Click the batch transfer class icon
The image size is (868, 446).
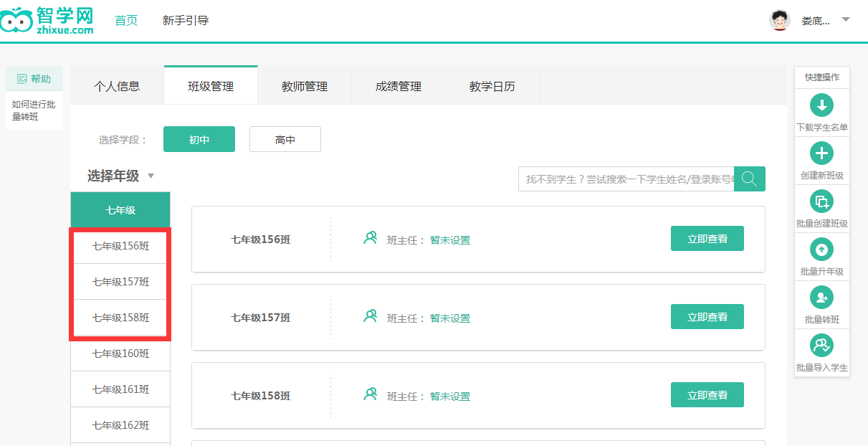pos(821,298)
